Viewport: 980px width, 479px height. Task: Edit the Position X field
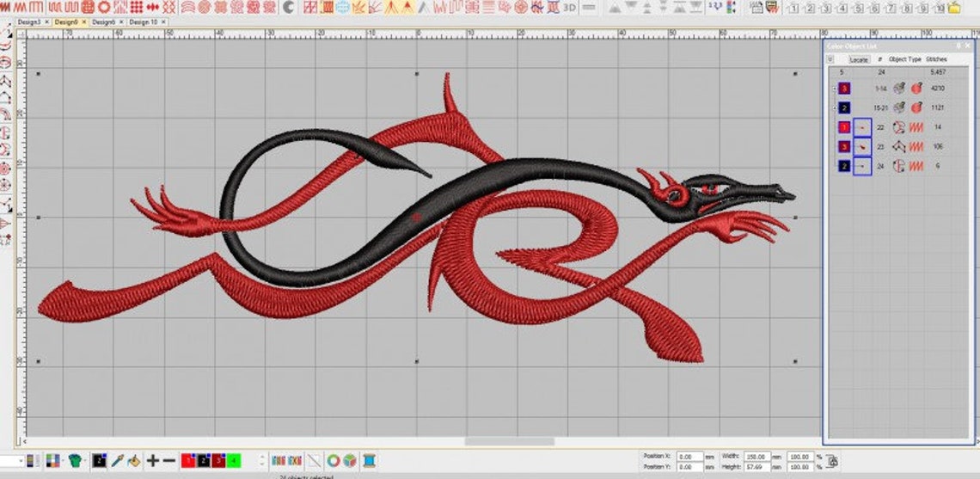point(690,458)
